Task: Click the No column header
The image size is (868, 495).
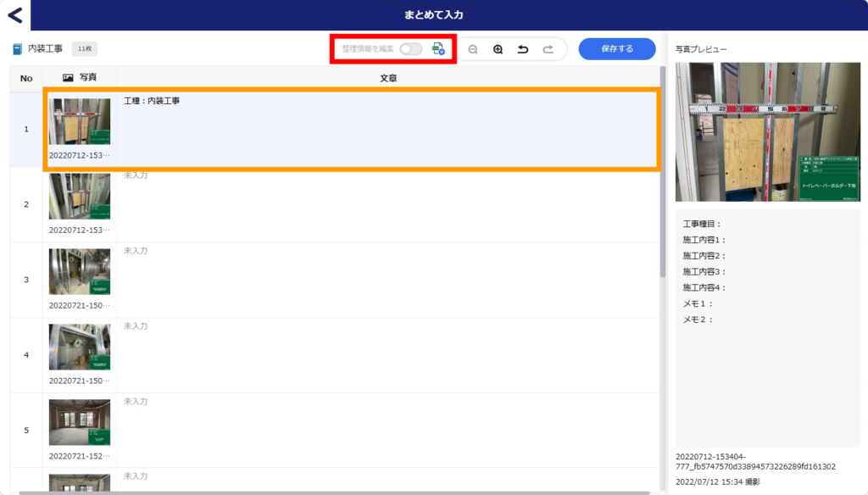Action: tap(26, 78)
